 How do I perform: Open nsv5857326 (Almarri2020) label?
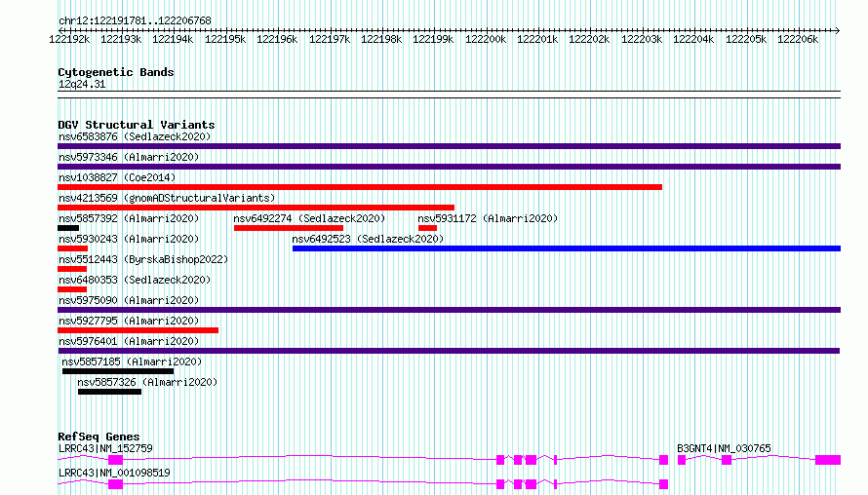[147, 382]
